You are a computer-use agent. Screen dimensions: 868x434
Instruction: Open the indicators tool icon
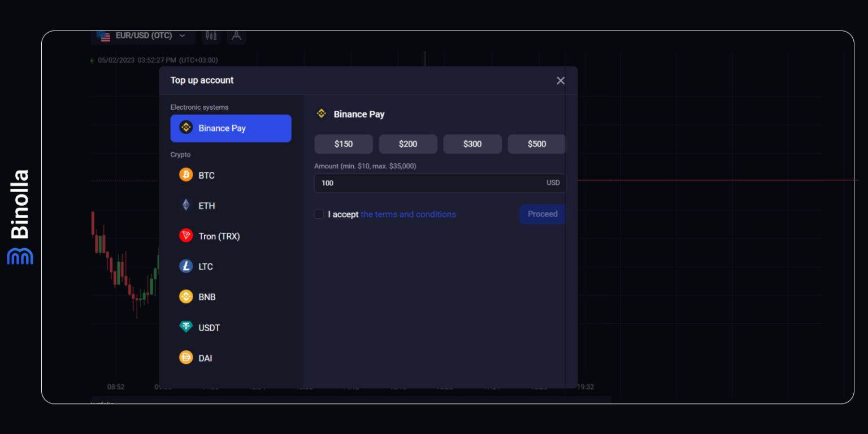236,35
